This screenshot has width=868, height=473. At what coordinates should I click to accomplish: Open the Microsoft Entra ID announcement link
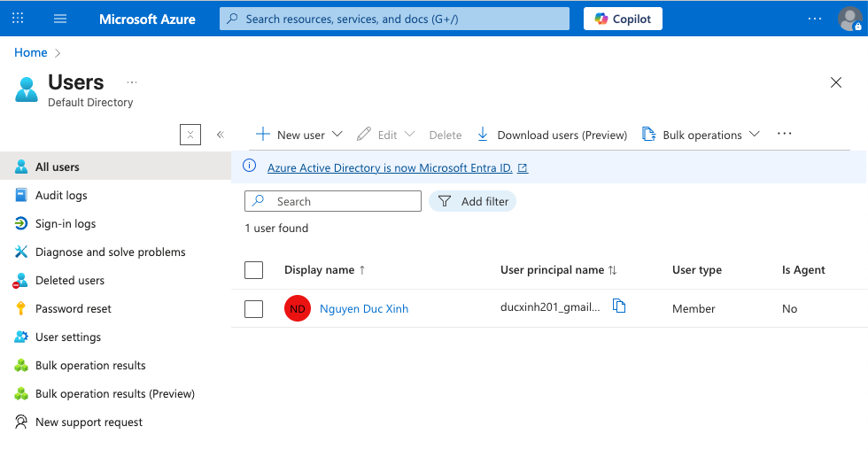(390, 167)
